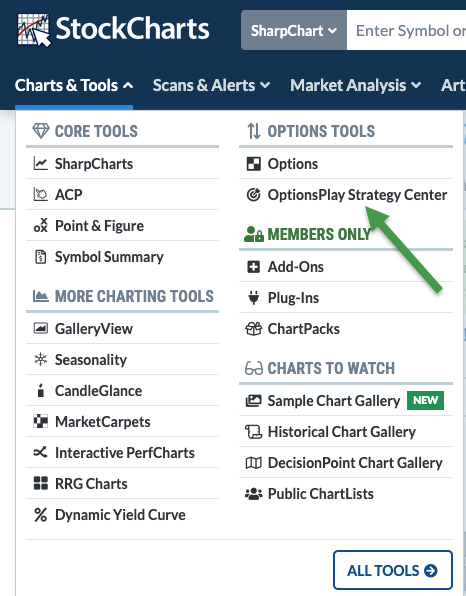This screenshot has height=596, width=466.
Task: Click the Dynamic Yield Curve percent icon
Action: 40,515
